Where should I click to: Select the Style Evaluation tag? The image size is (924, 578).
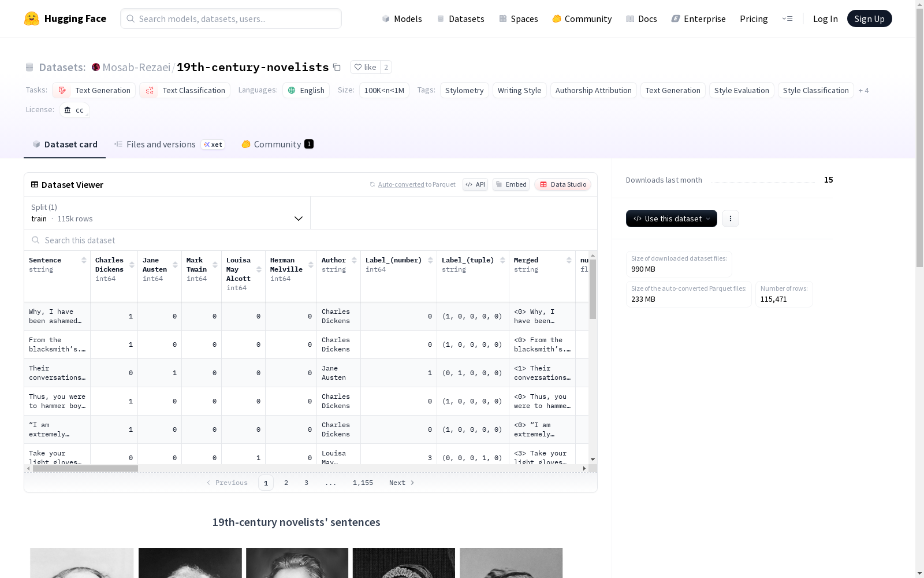pyautogui.click(x=742, y=90)
